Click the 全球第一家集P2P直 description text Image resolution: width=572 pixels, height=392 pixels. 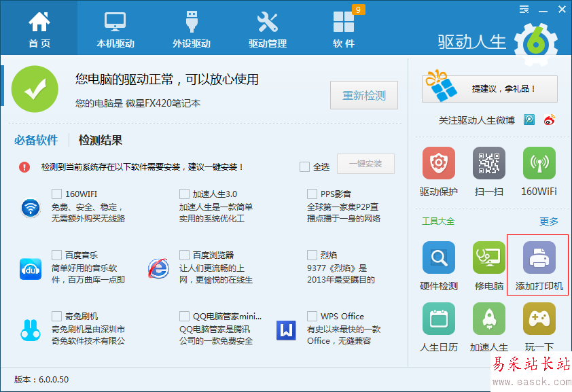[x=342, y=207]
